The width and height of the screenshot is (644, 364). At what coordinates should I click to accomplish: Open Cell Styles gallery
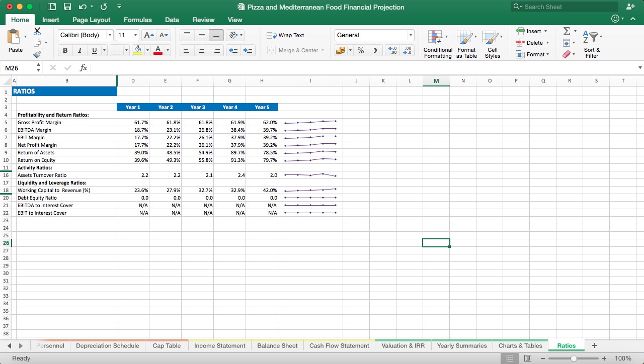[493, 44]
